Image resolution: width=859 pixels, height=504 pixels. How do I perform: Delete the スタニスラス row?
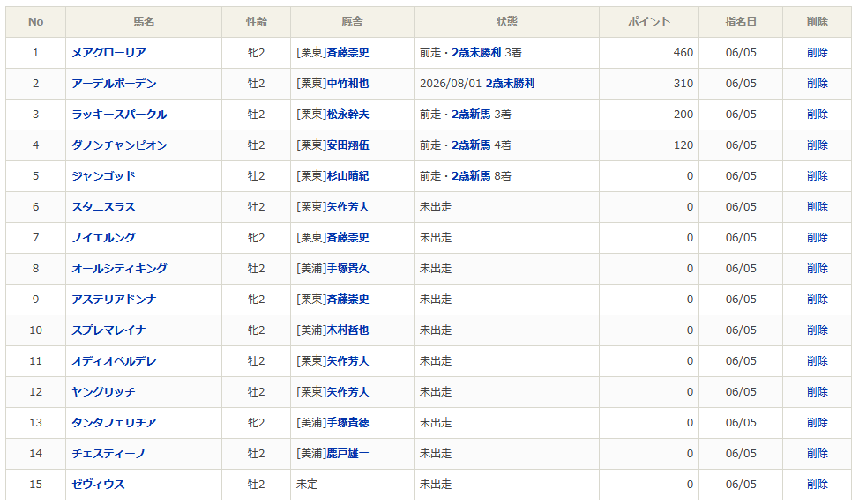pos(817,206)
